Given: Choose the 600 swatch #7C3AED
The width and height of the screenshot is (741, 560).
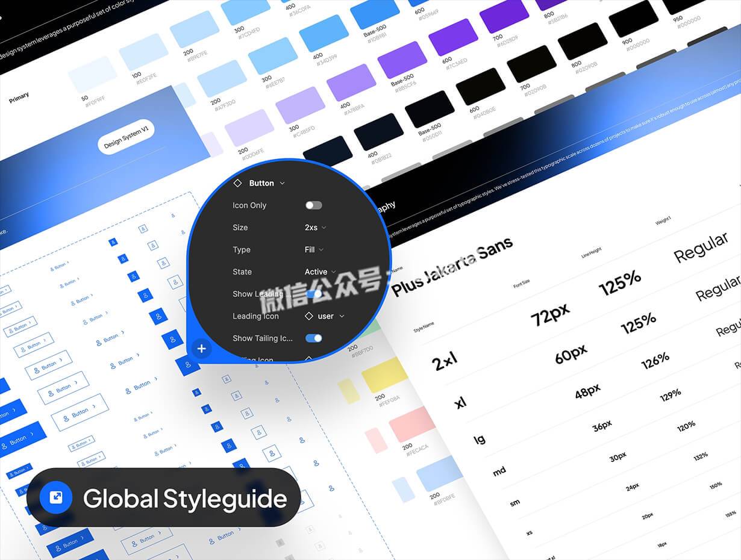Looking at the screenshot, I should pyautogui.click(x=453, y=37).
